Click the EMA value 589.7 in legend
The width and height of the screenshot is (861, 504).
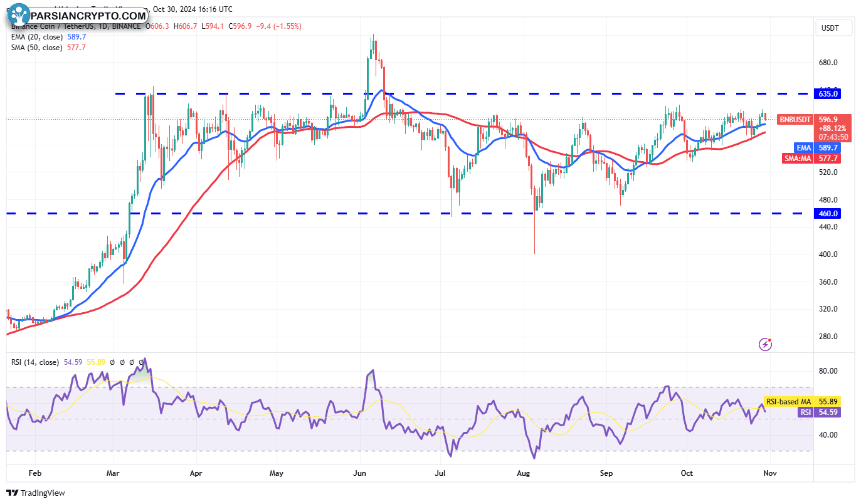(77, 37)
